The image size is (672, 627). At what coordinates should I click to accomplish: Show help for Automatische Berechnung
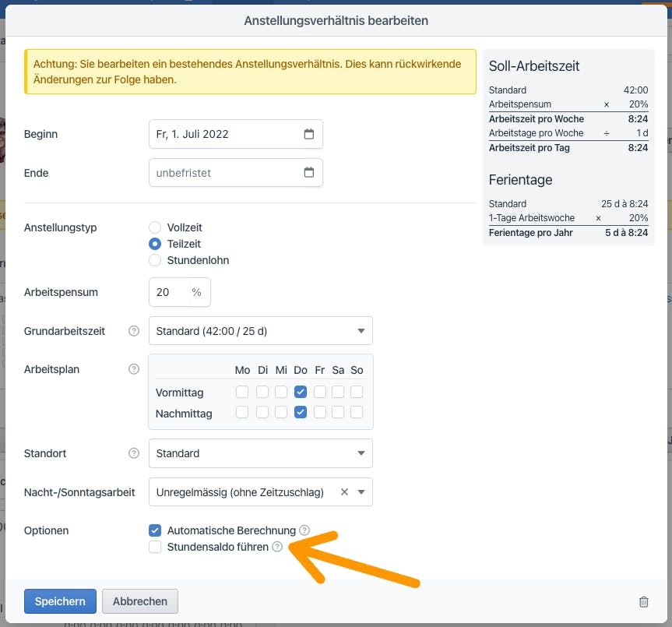304,530
